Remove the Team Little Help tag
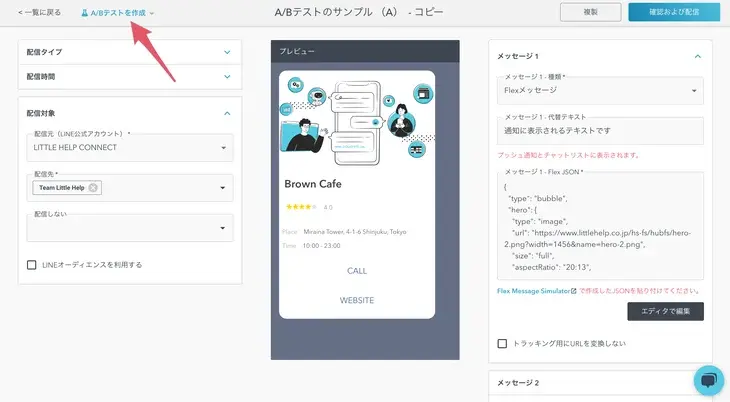The image size is (730, 402). coord(93,188)
